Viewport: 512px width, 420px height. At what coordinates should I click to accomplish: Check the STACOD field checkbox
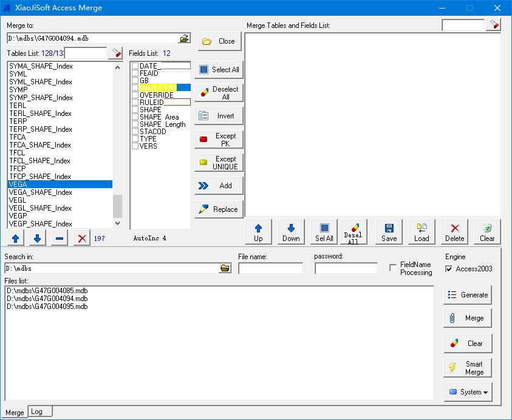pyautogui.click(x=135, y=132)
